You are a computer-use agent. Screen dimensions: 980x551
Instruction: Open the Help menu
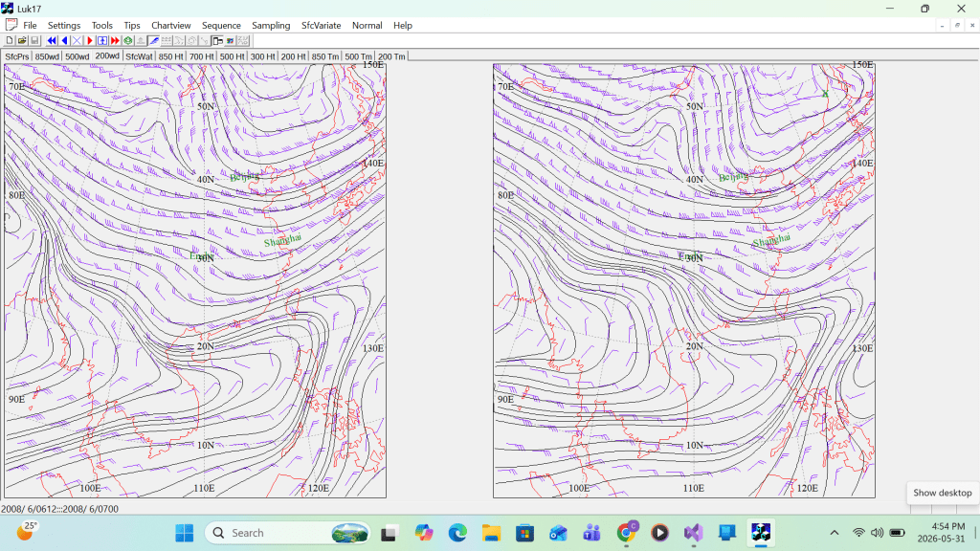coord(403,26)
